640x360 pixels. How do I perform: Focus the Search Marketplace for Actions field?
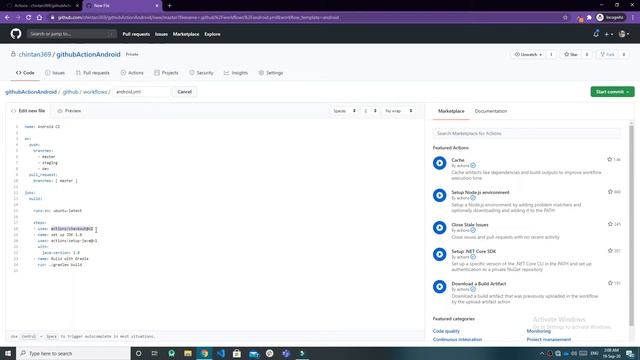[527, 133]
